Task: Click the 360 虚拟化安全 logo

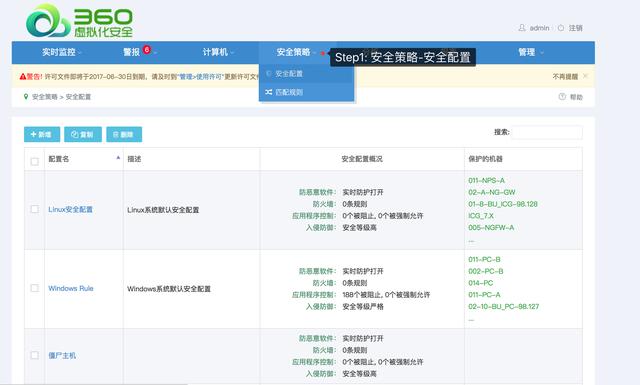Action: point(79,21)
